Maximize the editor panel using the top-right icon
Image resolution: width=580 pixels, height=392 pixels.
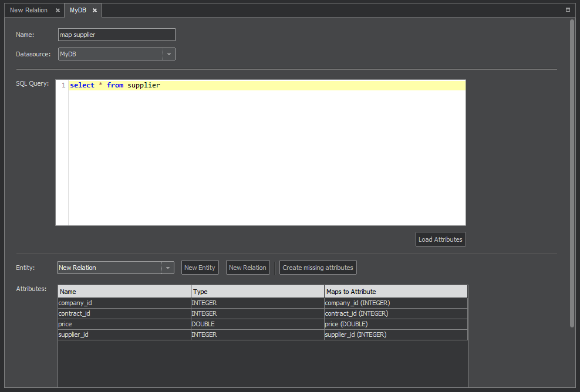point(568,10)
